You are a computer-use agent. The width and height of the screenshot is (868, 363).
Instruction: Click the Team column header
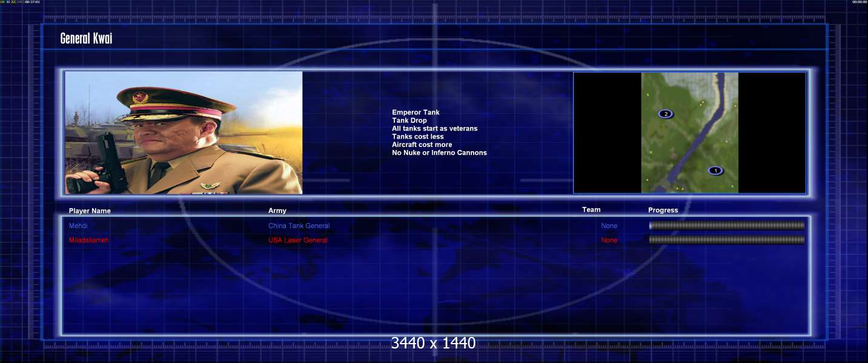[x=591, y=210]
